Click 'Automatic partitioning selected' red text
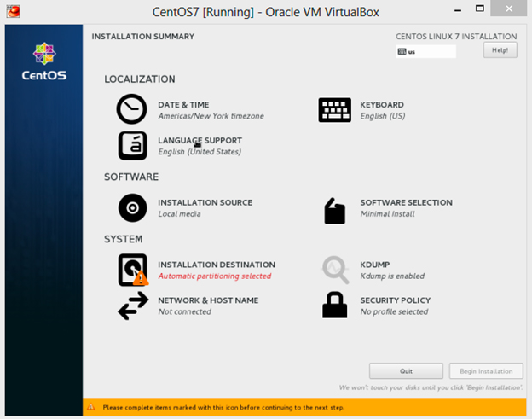This screenshot has height=419, width=532. coord(215,276)
